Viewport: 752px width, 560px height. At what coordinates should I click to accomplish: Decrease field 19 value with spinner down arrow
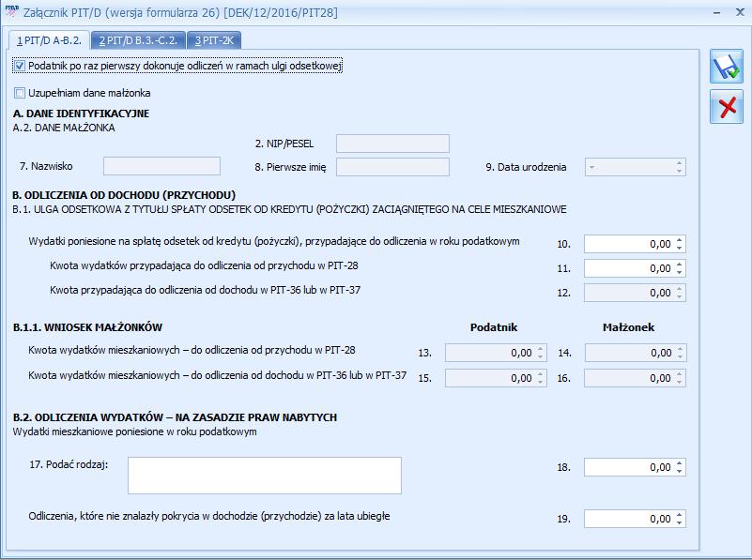click(x=679, y=522)
